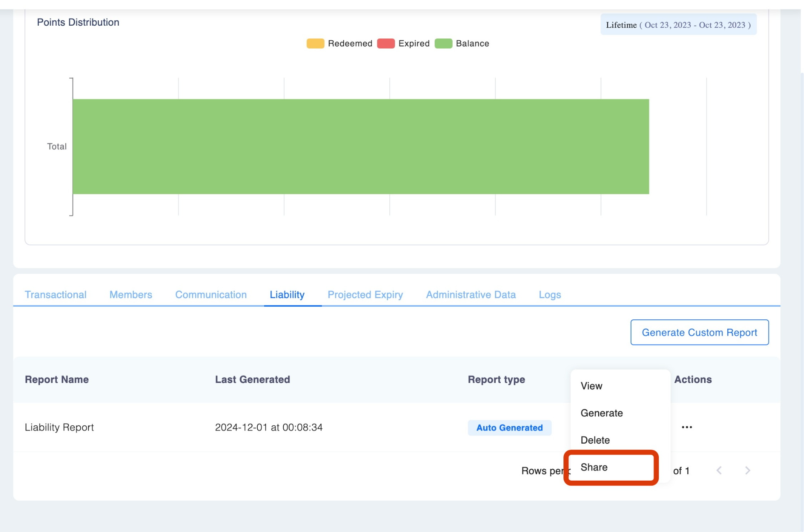Image resolution: width=804 pixels, height=532 pixels.
Task: Click Generate Custom Report button
Action: point(699,332)
